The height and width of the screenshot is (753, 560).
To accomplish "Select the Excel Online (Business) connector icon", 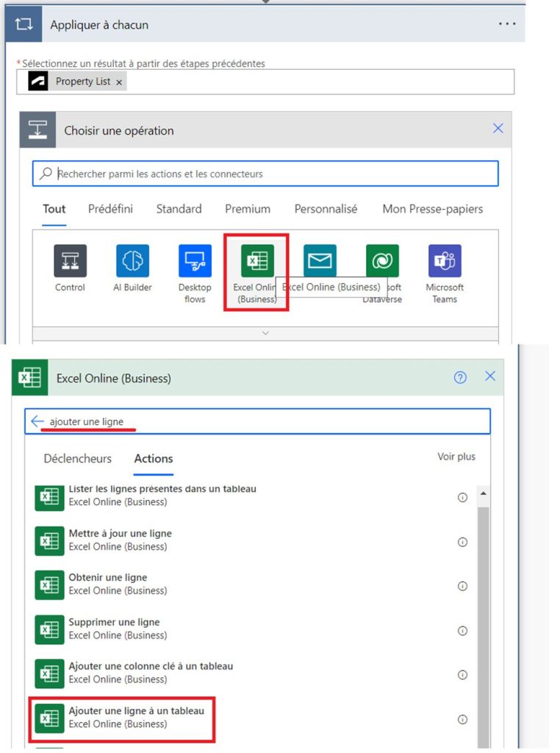I will pyautogui.click(x=257, y=261).
